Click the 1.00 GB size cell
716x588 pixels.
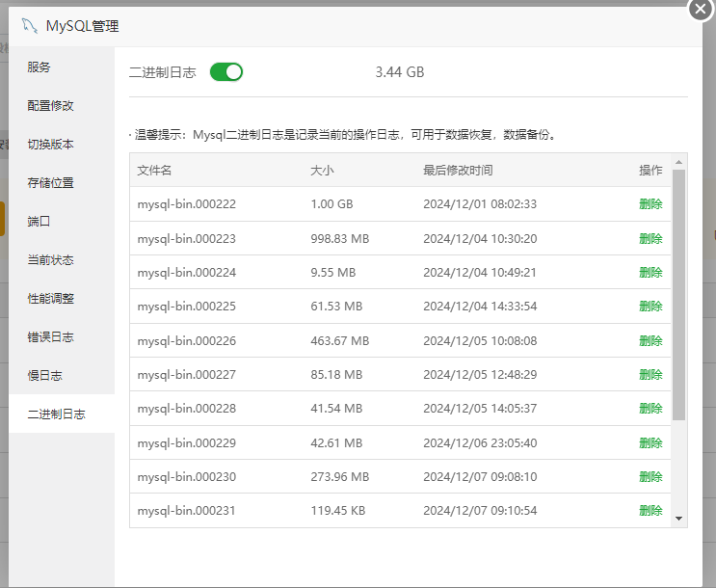pyautogui.click(x=331, y=203)
